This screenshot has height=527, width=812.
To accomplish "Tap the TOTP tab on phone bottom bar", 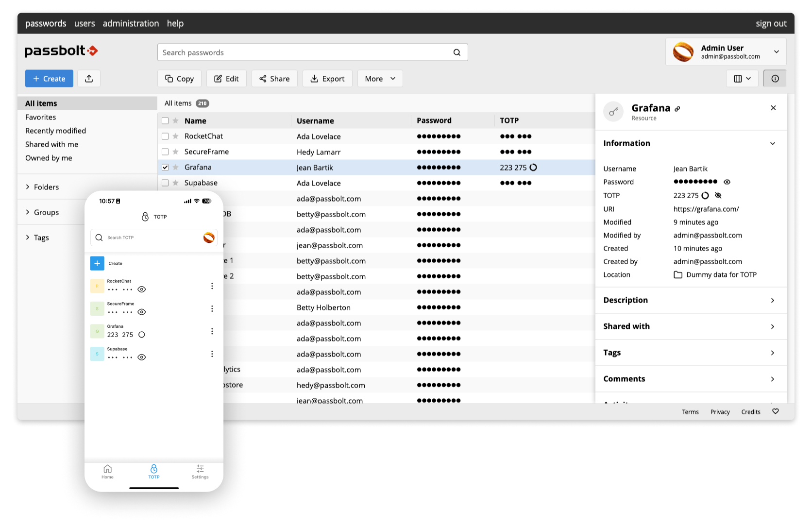I will (x=154, y=472).
